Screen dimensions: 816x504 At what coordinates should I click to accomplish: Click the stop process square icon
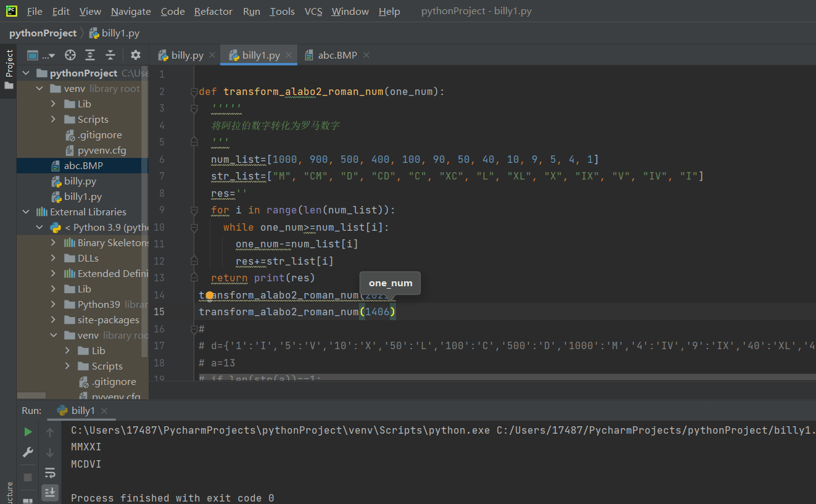pyautogui.click(x=28, y=477)
